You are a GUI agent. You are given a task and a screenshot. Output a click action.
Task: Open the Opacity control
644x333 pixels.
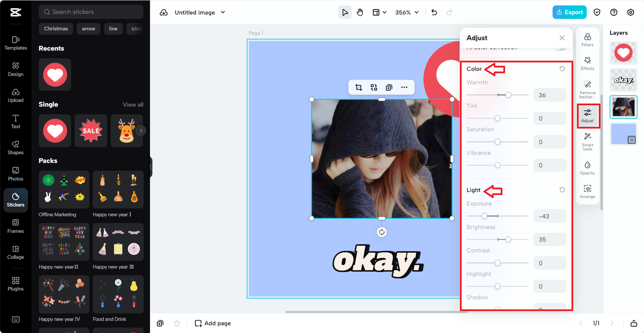click(587, 168)
